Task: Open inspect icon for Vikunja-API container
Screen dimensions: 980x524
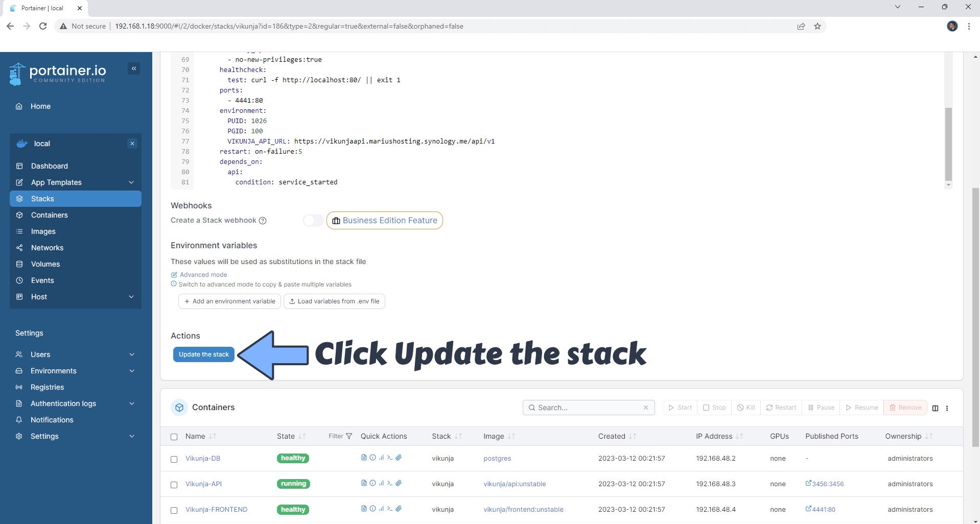Action: tap(373, 483)
